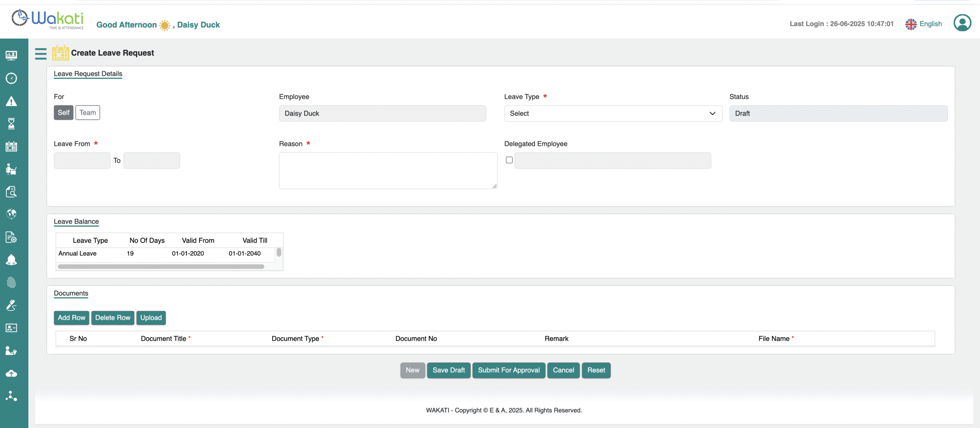The height and width of the screenshot is (428, 980).
Task: Switch to Team leave option
Action: [88, 113]
